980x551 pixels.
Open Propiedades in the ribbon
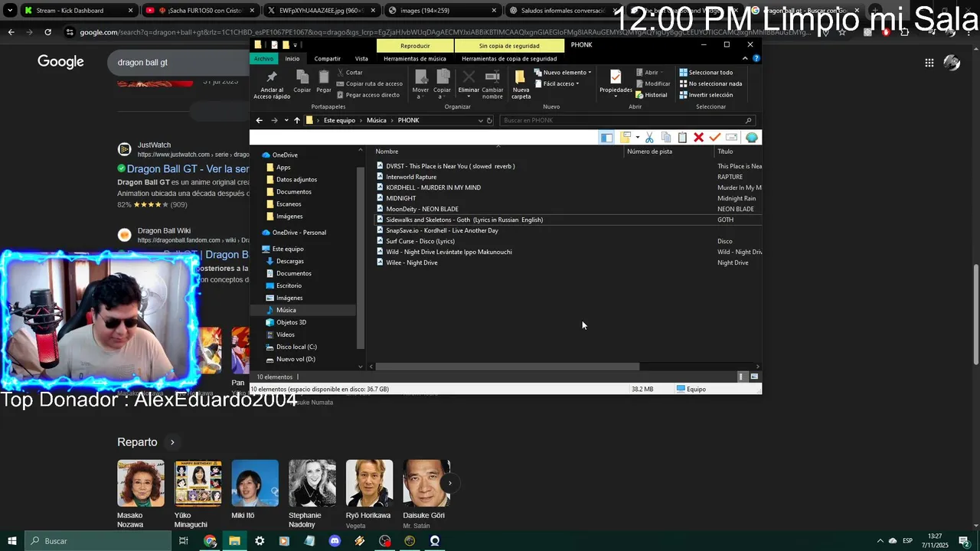pyautogui.click(x=616, y=82)
